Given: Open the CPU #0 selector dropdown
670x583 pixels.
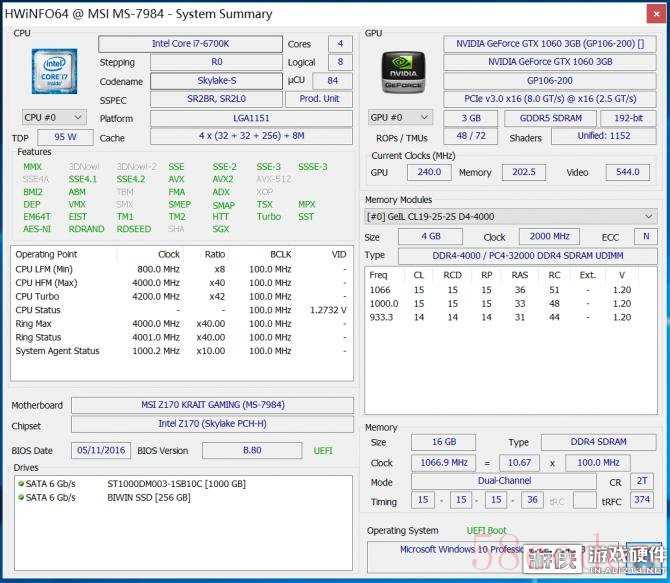Looking at the screenshot, I should [x=54, y=117].
